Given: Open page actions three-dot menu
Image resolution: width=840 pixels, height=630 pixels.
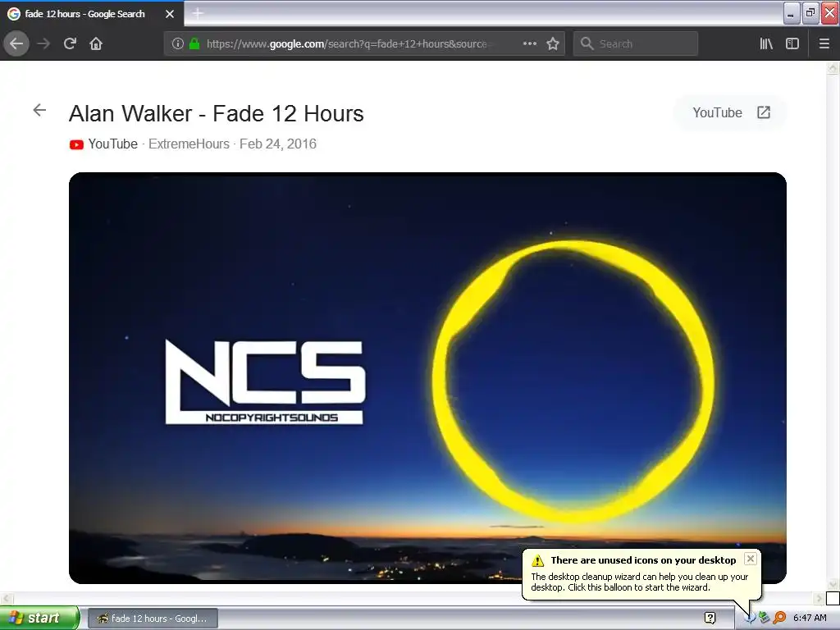Looking at the screenshot, I should 529,43.
